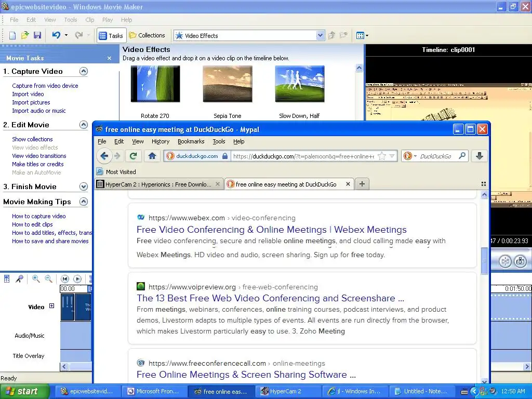Collapse the Capture Video section
Screen dimensions: 532x399
coord(84,71)
